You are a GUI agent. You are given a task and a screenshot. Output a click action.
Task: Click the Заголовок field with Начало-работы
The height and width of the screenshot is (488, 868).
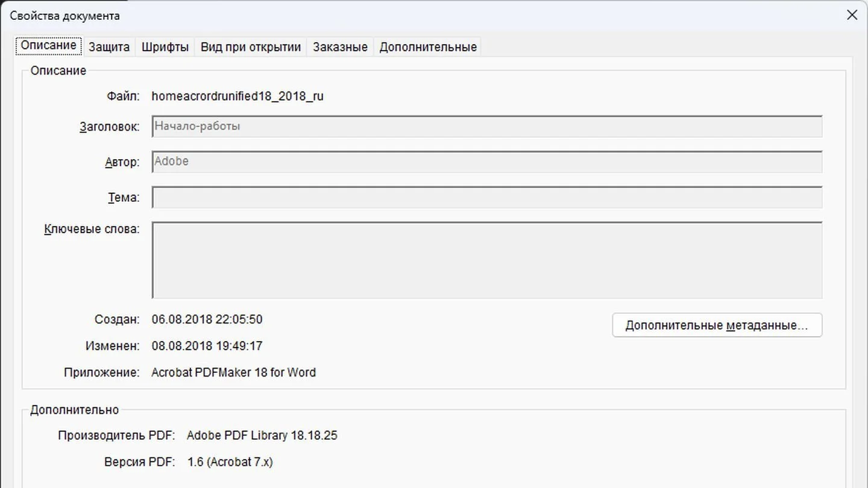pos(487,127)
